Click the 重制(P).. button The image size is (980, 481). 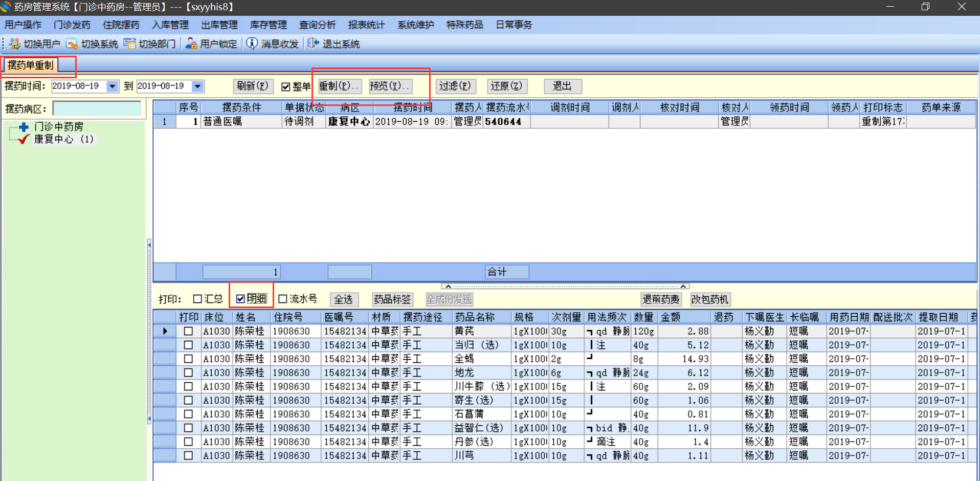pos(339,86)
